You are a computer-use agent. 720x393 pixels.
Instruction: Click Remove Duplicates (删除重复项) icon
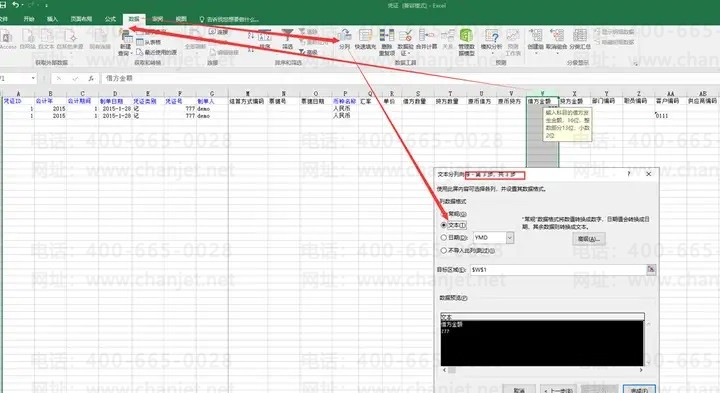[x=387, y=35]
